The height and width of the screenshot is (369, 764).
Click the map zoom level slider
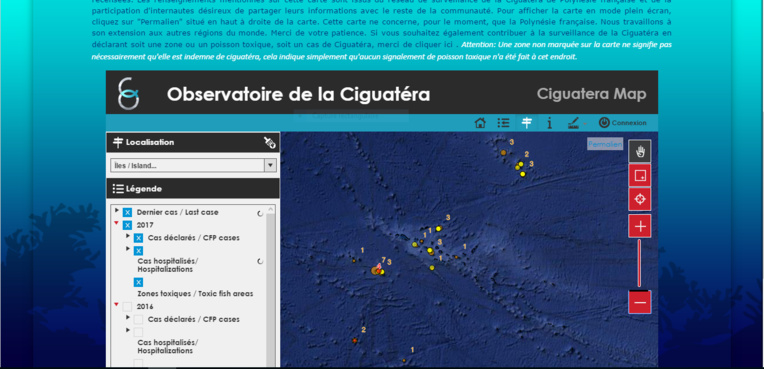640,264
